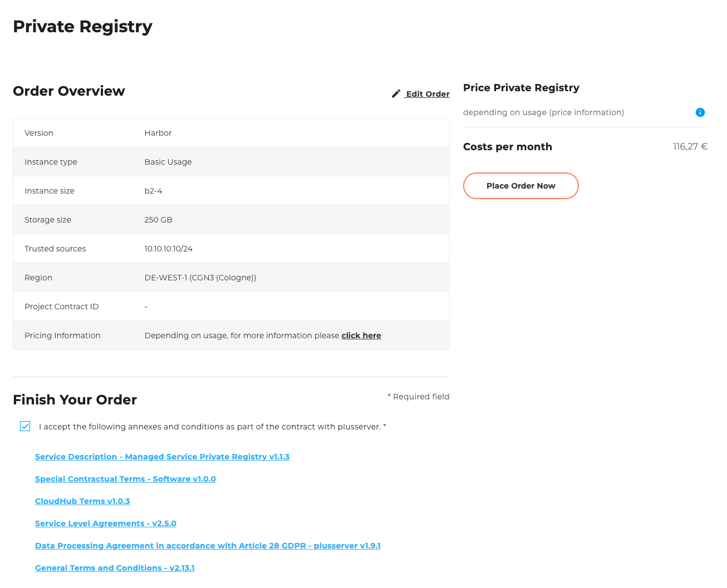Uncheck the accept annexes and conditions checkbox
The height and width of the screenshot is (588, 727).
point(25,426)
